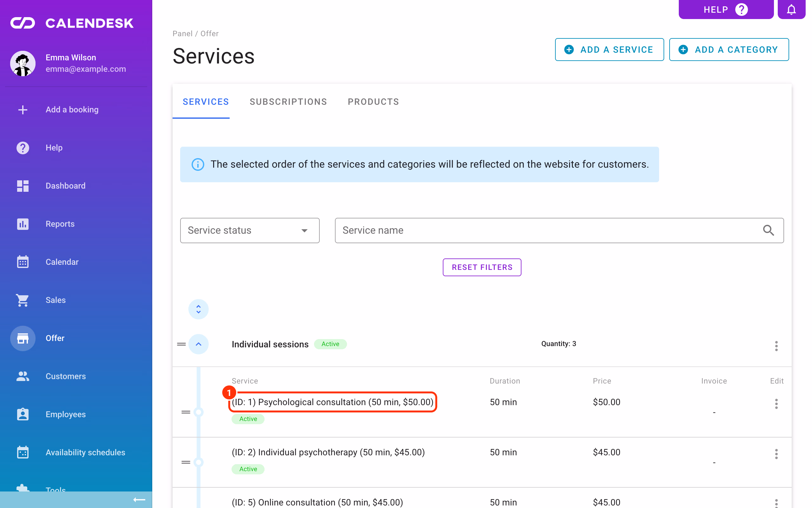Open Calendar from the sidebar

tap(62, 262)
